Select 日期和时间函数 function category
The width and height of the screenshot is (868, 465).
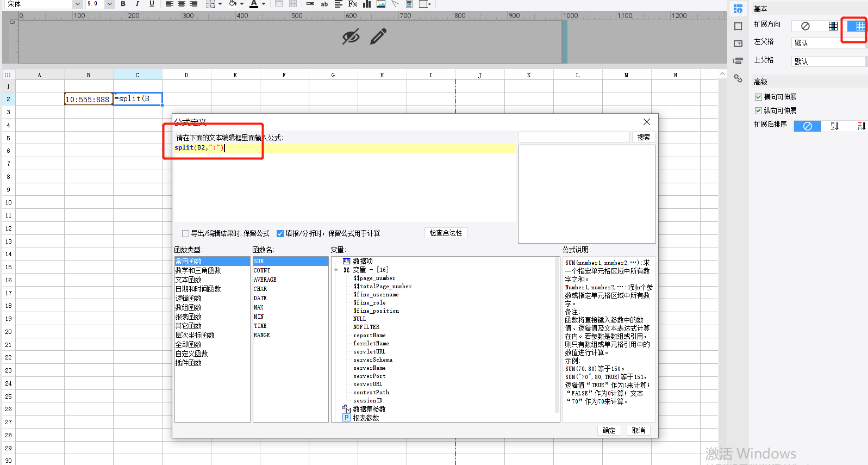point(198,289)
